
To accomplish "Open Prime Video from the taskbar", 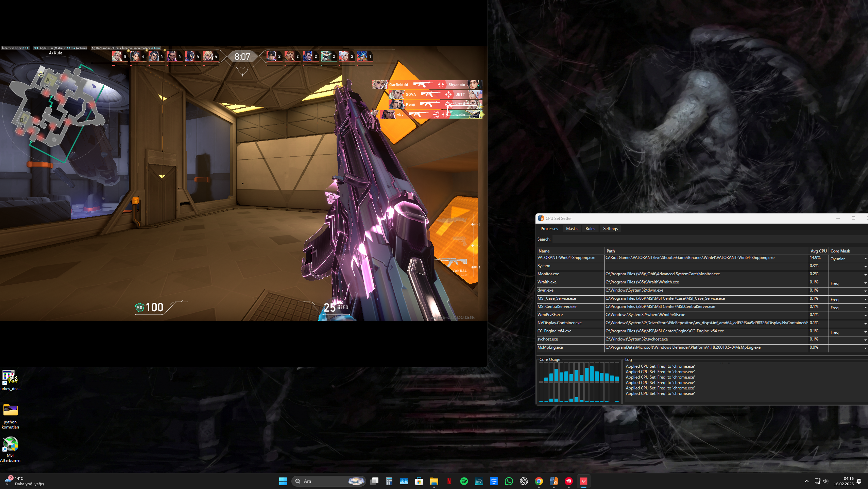I will [494, 481].
